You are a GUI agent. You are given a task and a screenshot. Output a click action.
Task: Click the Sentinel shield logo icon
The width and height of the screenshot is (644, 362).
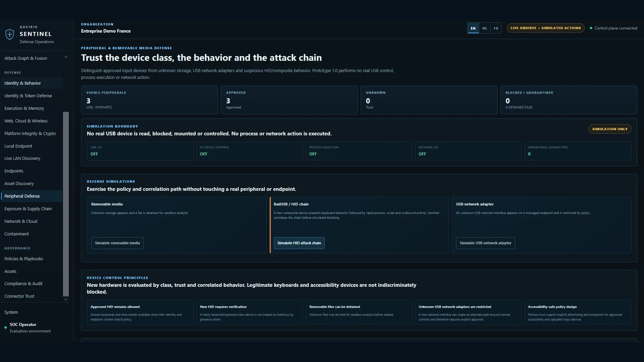point(10,34)
